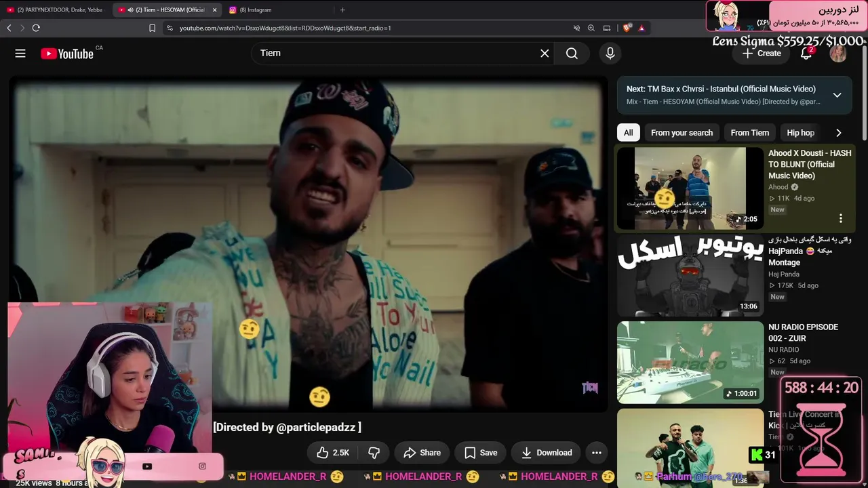Clear the search box with the X
The image size is (868, 488).
click(x=545, y=54)
